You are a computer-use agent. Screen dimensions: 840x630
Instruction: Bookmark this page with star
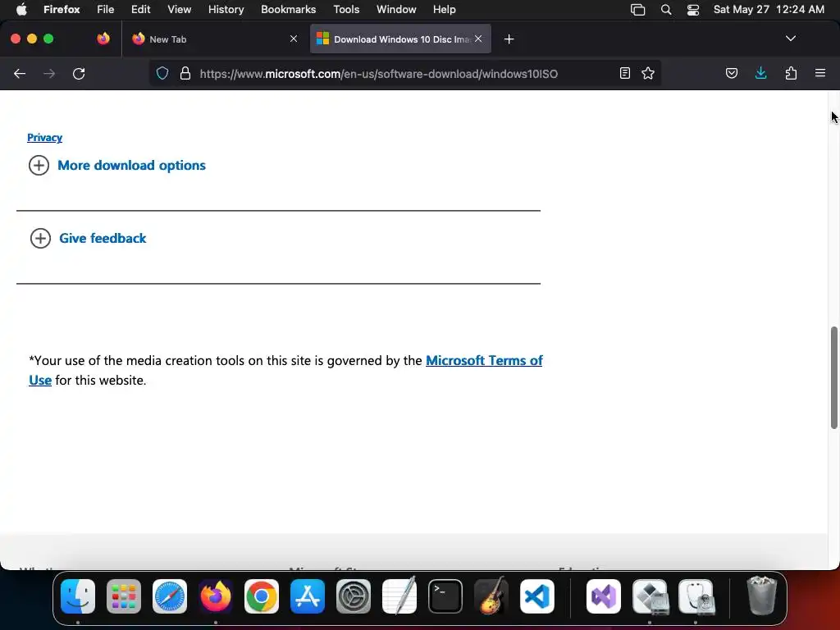click(648, 73)
